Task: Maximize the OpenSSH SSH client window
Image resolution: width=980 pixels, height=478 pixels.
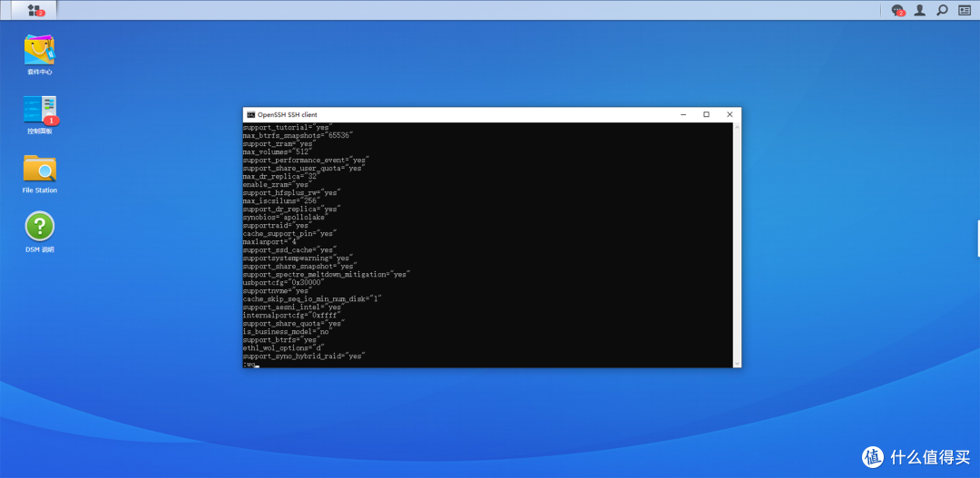Action: click(x=706, y=115)
